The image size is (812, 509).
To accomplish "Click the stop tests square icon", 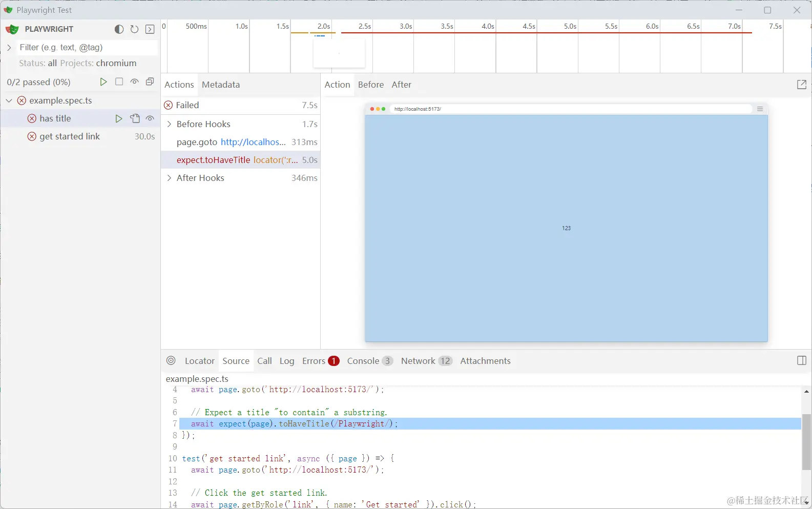I will coord(119,82).
